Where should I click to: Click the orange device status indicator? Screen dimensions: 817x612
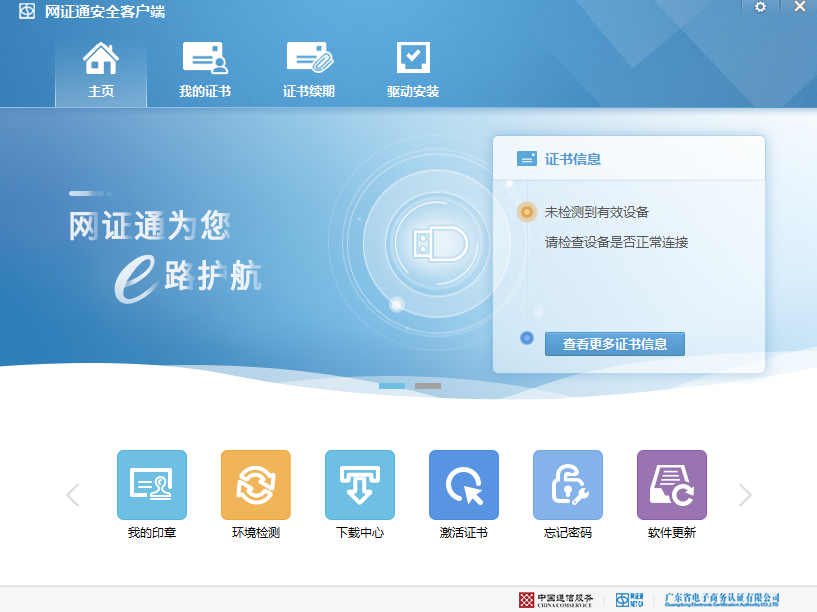tap(527, 212)
